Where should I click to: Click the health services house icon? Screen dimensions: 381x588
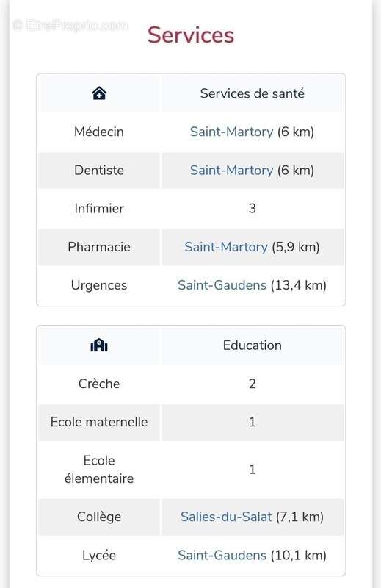pos(99,93)
